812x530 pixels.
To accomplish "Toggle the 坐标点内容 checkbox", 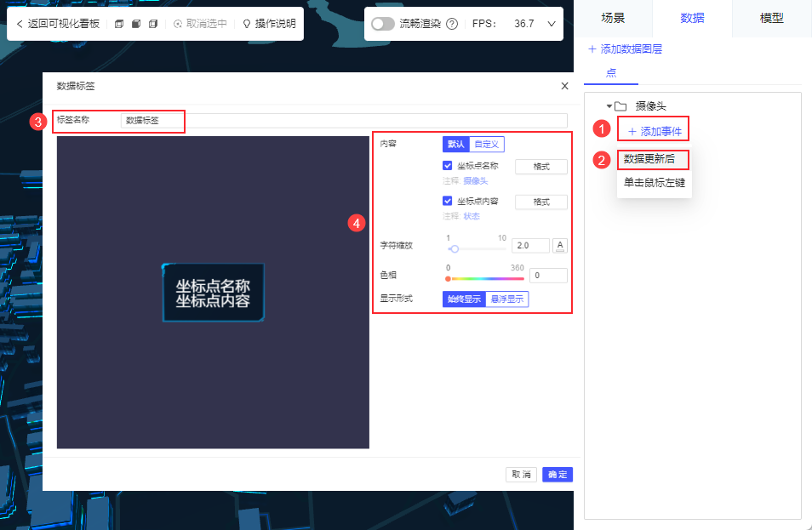I will 448,201.
